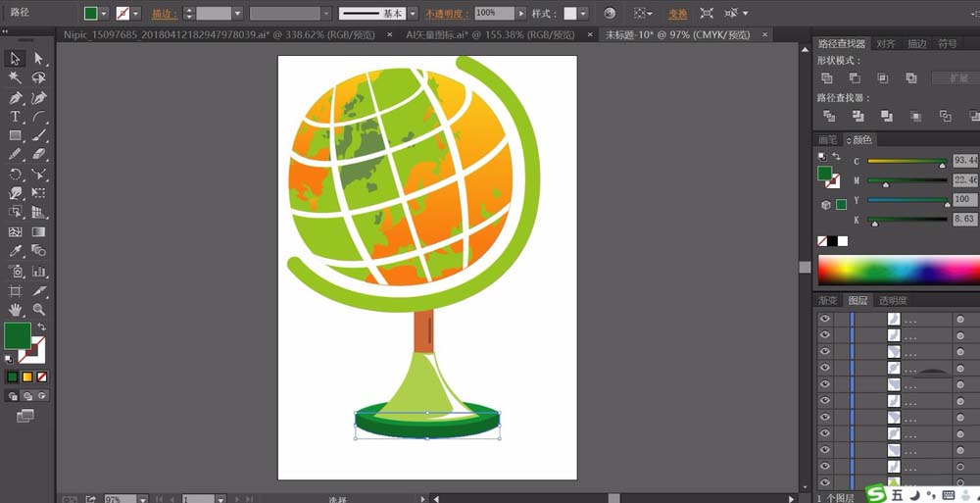Select the Eyedropper tool
Image resolution: width=980 pixels, height=503 pixels.
click(15, 251)
